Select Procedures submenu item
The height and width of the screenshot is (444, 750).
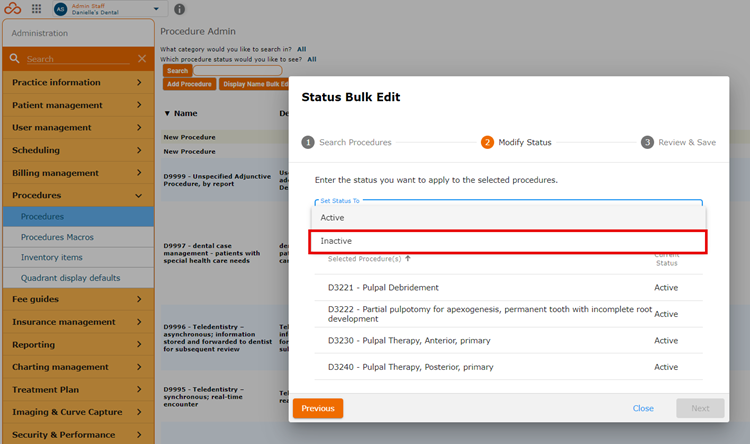coord(78,216)
